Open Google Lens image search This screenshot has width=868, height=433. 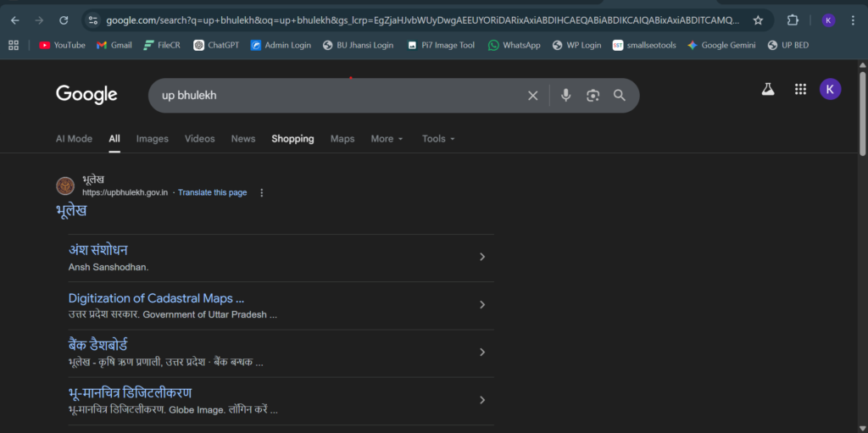(x=593, y=96)
